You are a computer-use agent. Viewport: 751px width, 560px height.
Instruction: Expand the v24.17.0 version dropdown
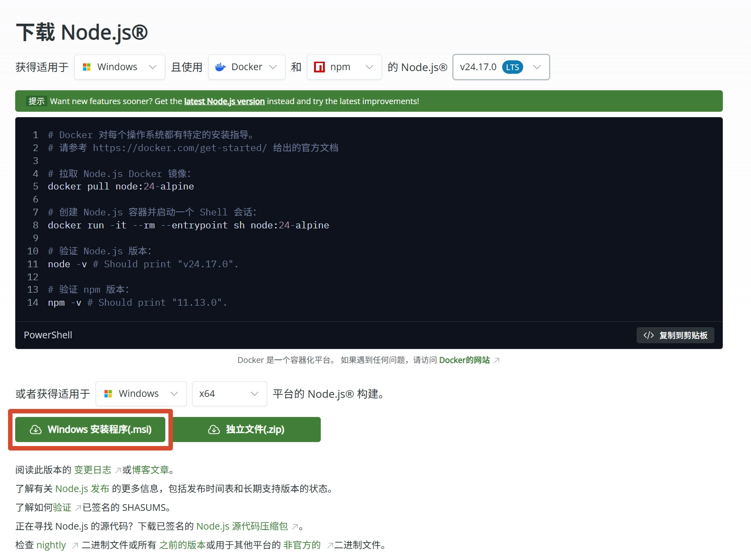(x=501, y=67)
